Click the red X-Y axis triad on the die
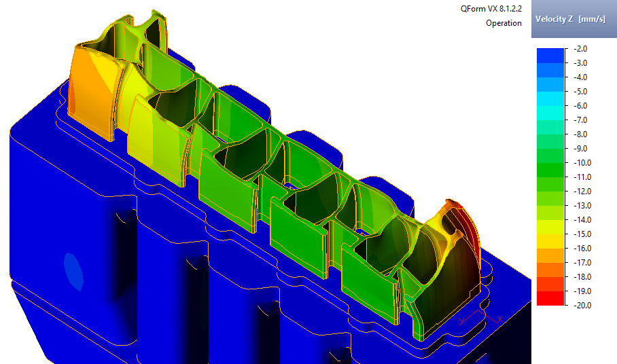The width and height of the screenshot is (617, 364). pyautogui.click(x=481, y=317)
